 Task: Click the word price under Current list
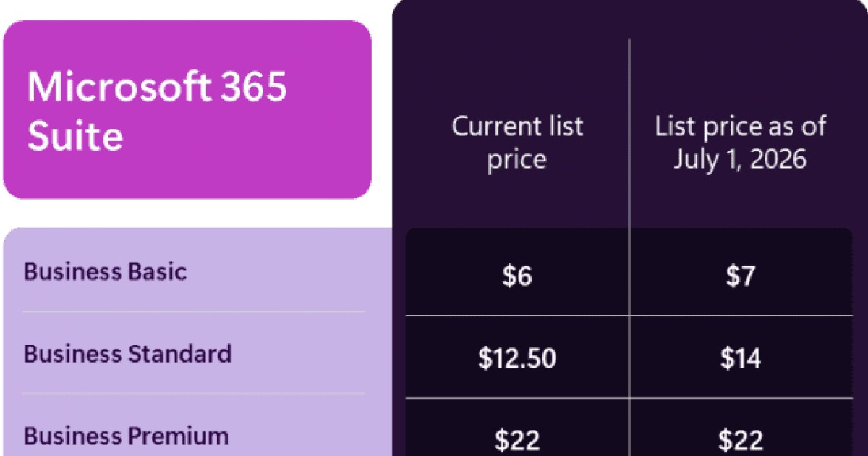[516, 161]
